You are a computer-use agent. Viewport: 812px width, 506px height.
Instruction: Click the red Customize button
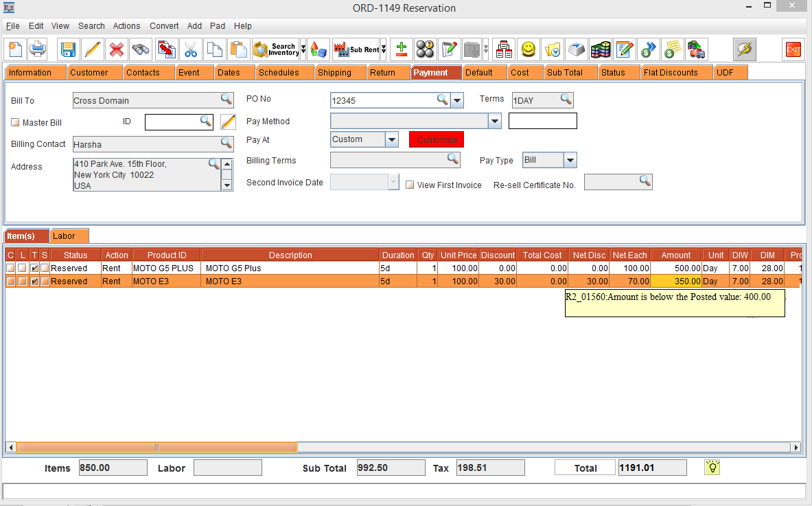[x=437, y=139]
